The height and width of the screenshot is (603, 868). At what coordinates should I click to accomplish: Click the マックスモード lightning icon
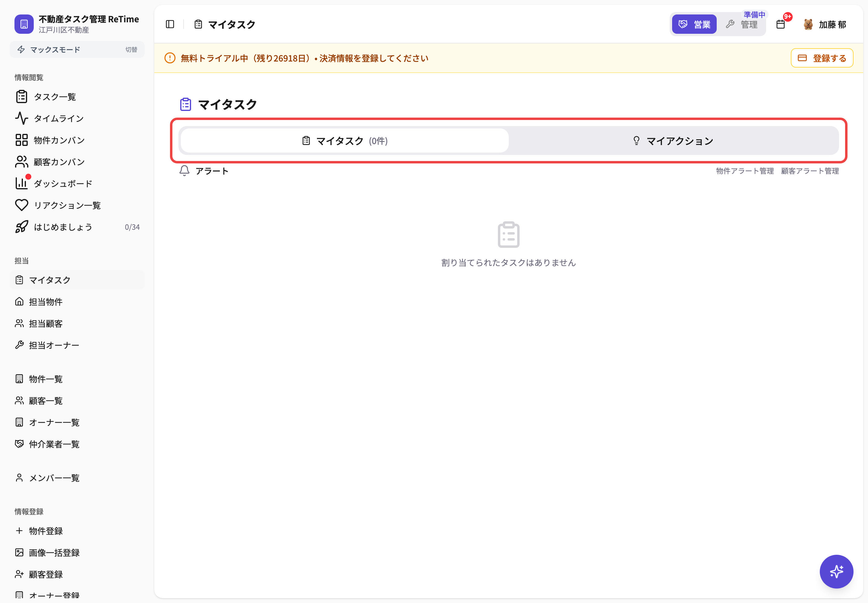coord(21,49)
